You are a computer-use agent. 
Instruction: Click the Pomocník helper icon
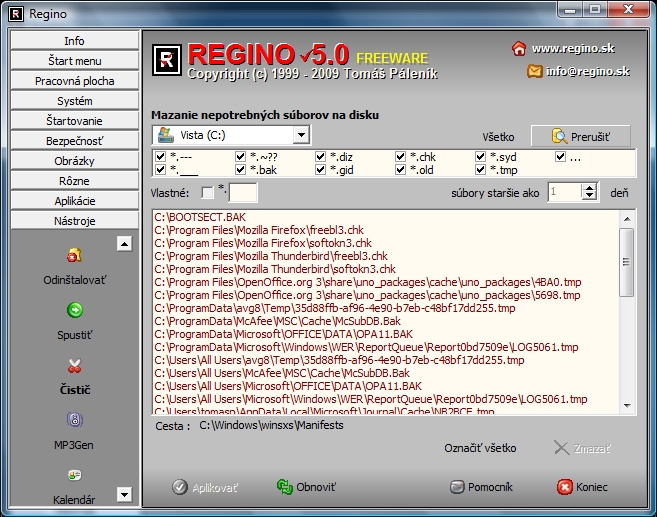click(x=457, y=487)
